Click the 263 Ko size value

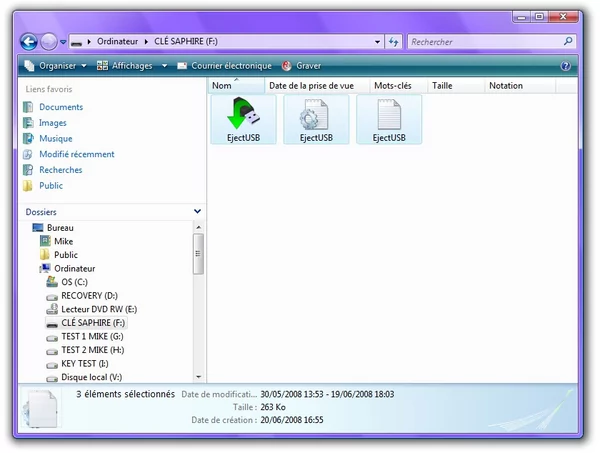click(x=273, y=407)
